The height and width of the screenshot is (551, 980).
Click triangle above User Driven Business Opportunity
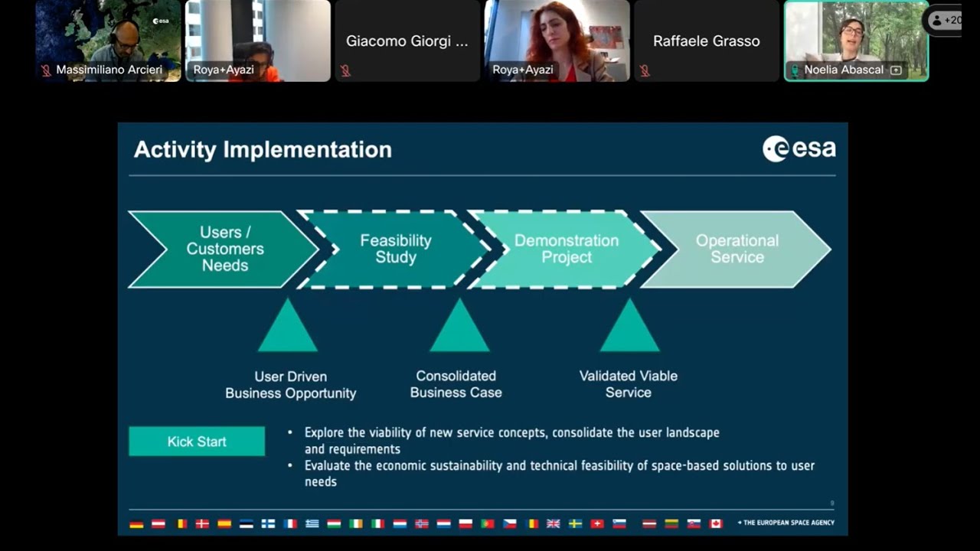click(288, 326)
